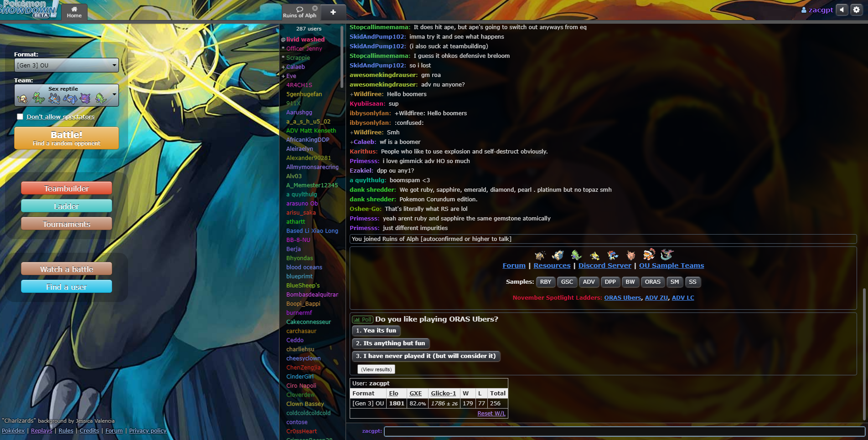Open the Pokédex footer link

[x=13, y=431]
